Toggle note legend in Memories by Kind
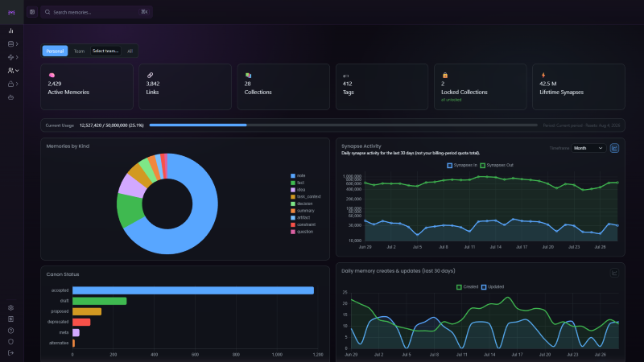 click(298, 175)
